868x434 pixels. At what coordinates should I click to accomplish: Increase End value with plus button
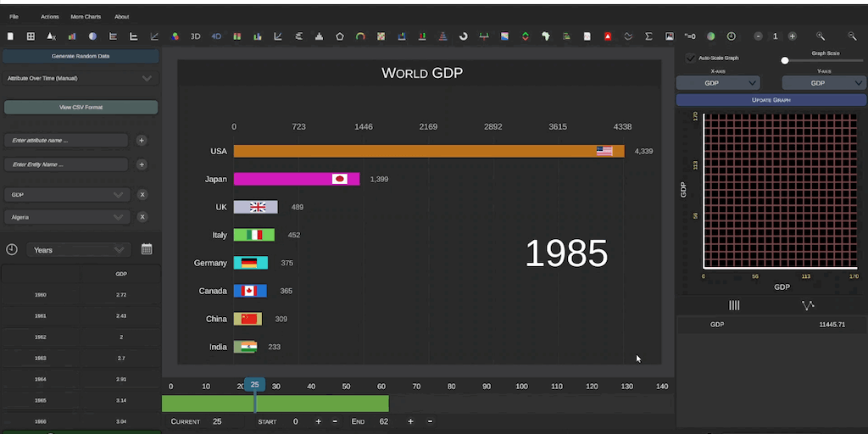pos(410,422)
